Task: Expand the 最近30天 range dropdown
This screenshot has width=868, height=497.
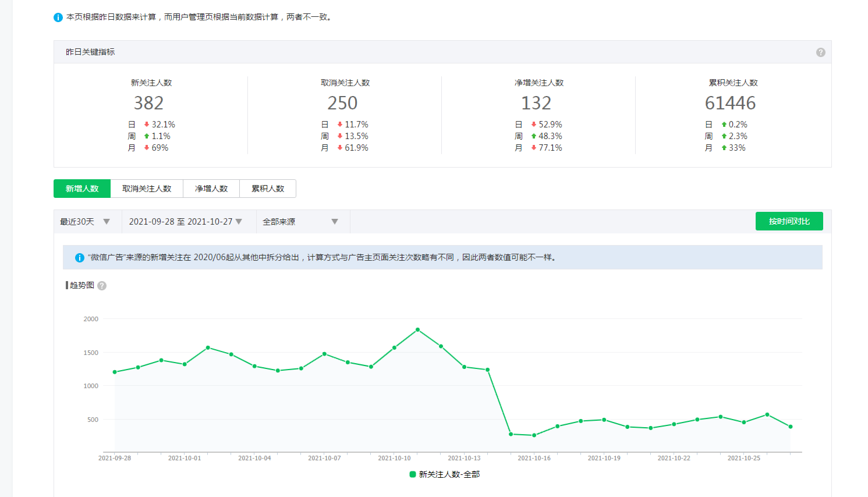Action: [x=86, y=222]
